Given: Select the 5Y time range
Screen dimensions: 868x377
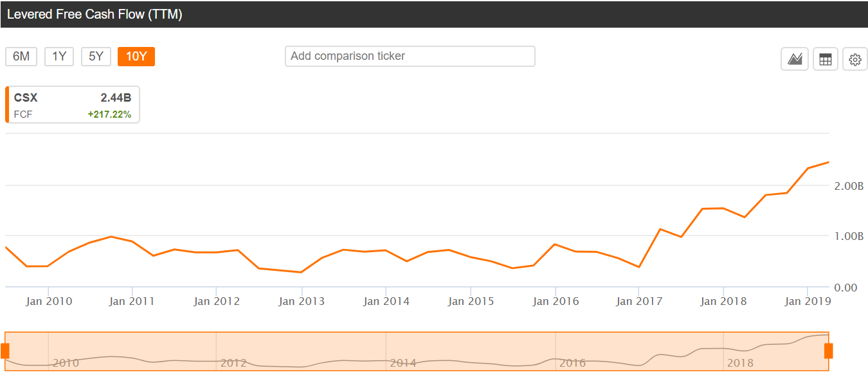Looking at the screenshot, I should pos(96,57).
